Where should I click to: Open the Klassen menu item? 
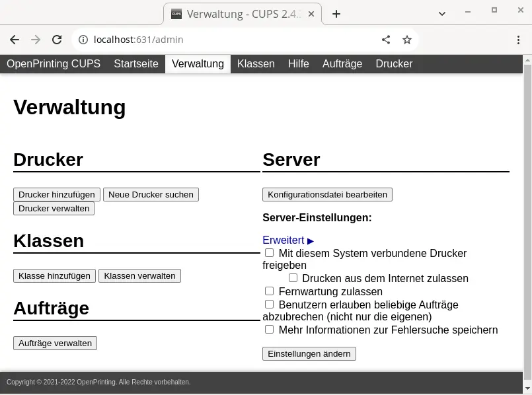coord(256,64)
